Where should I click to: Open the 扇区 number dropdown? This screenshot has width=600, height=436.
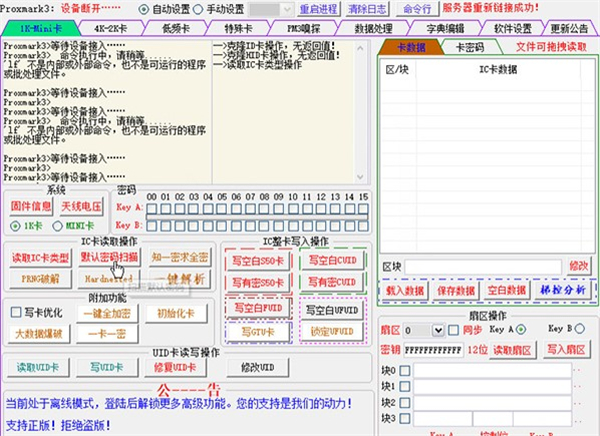(x=438, y=330)
